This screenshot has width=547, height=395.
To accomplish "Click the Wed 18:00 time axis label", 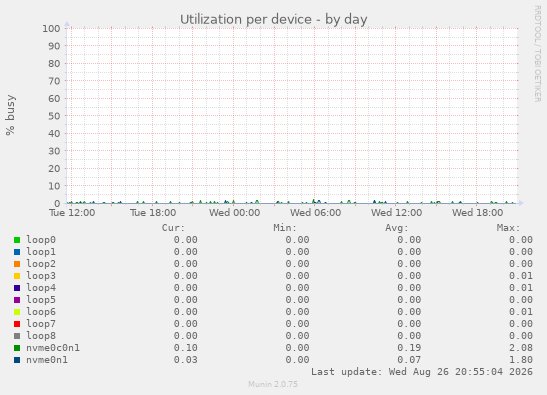I will pyautogui.click(x=478, y=213).
